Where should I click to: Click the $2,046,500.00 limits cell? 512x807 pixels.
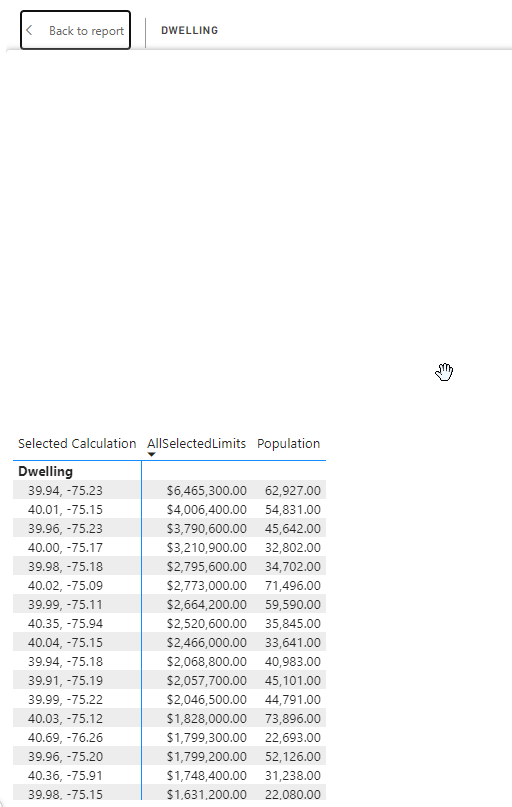[206, 700]
